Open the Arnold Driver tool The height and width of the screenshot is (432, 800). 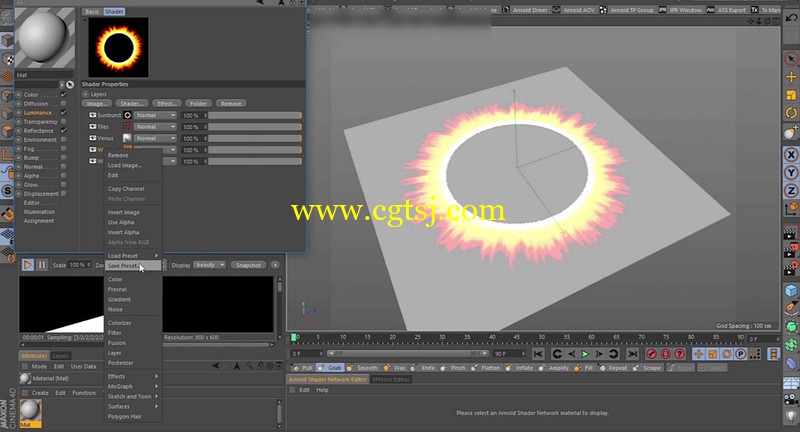point(526,10)
